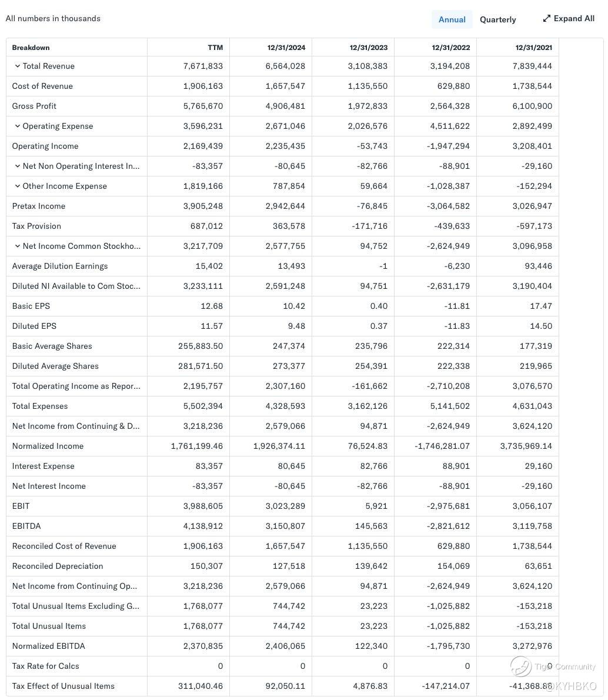
Task: Click the Breakdown column header
Action: click(x=31, y=47)
